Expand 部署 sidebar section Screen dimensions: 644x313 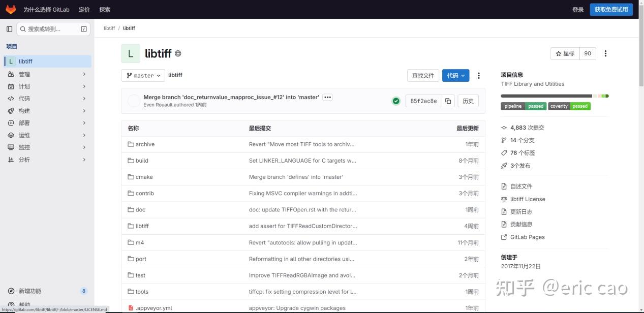(x=47, y=123)
